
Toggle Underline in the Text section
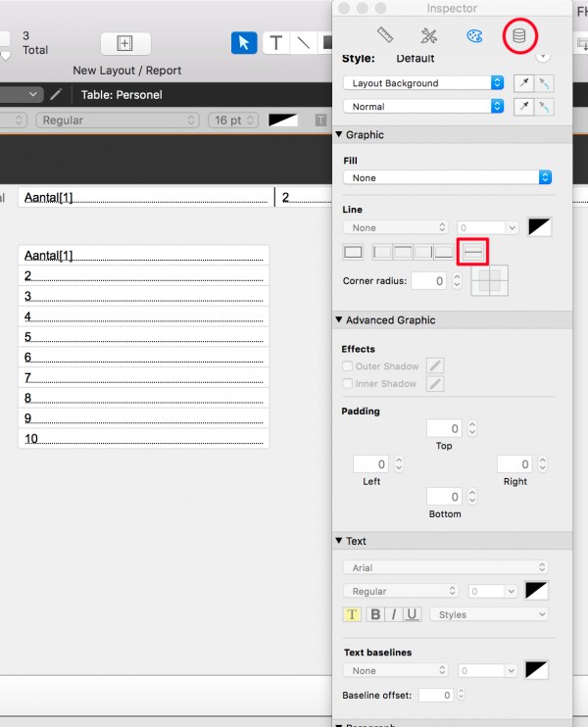click(412, 614)
